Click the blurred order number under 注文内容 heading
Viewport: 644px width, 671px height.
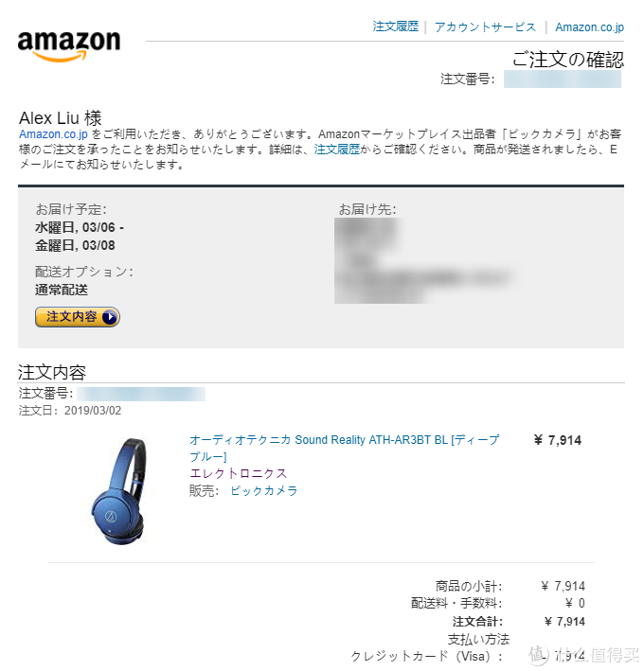(x=141, y=394)
